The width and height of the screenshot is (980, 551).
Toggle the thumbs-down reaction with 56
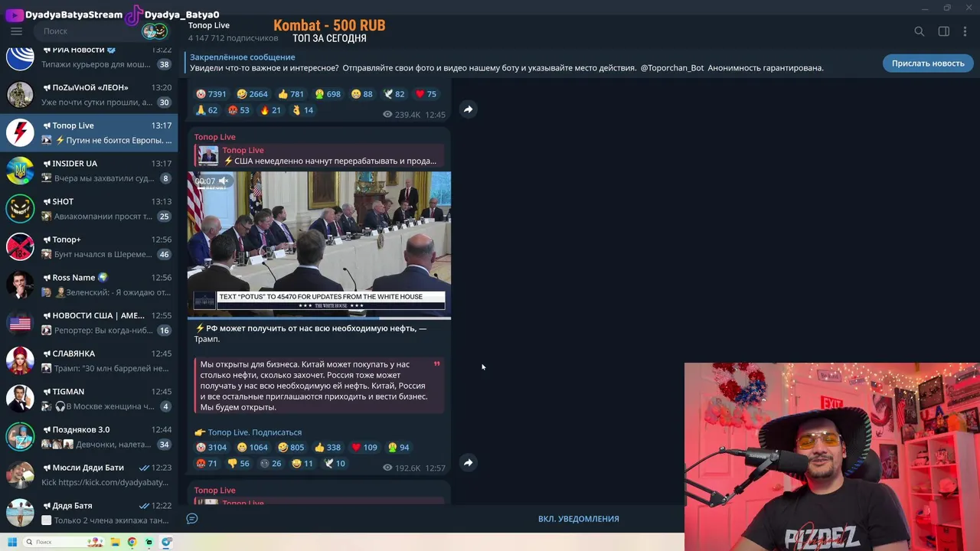click(x=239, y=464)
